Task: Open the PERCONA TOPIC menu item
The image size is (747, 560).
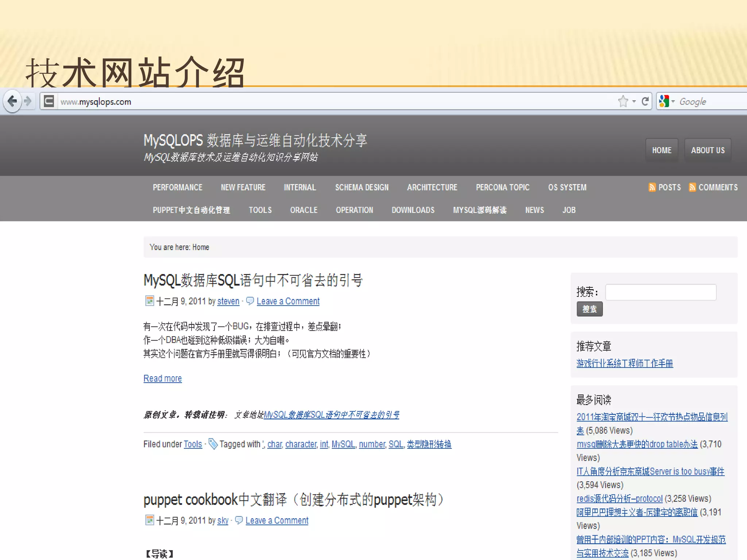Action: [x=503, y=187]
